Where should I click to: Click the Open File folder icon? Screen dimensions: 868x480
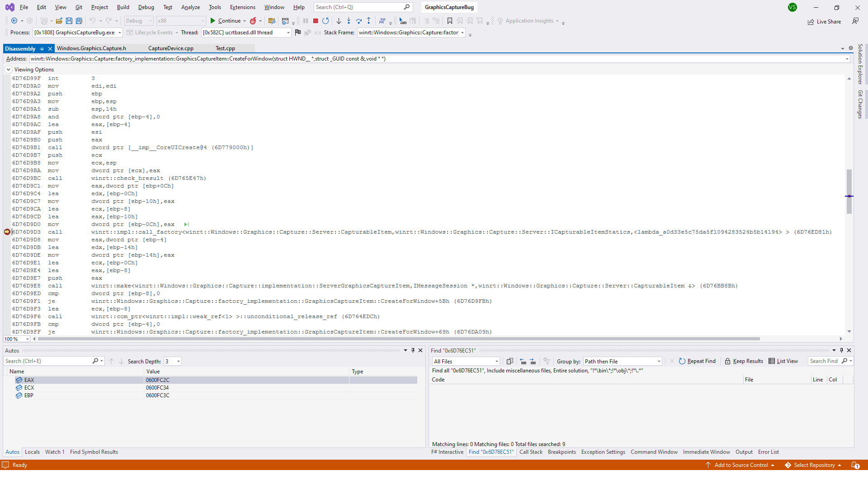[x=59, y=21]
